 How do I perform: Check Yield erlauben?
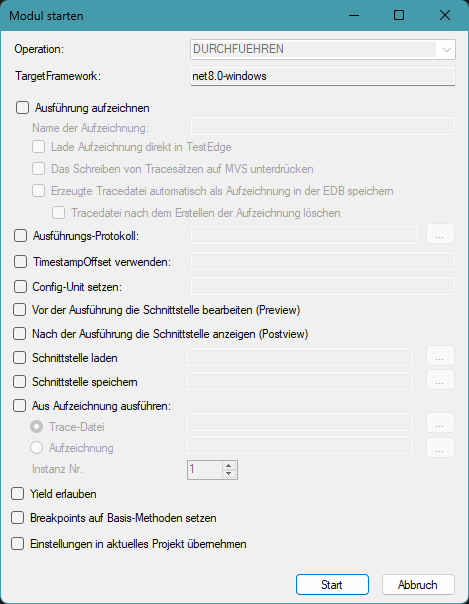pyautogui.click(x=18, y=494)
